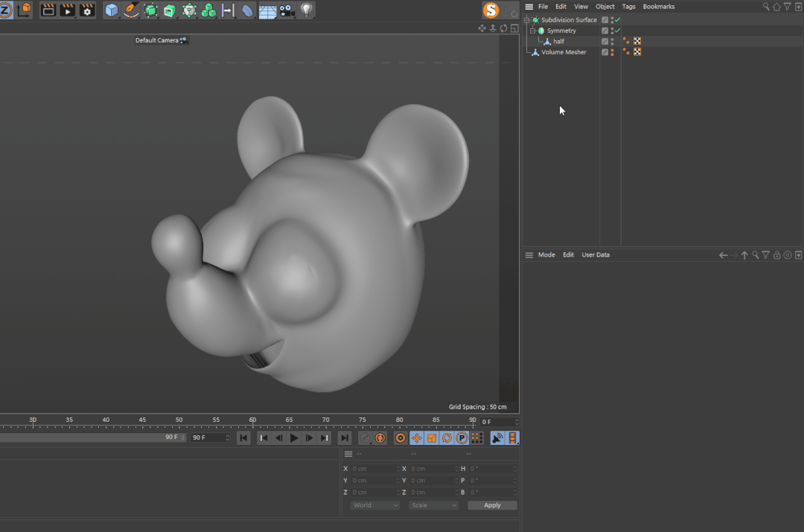Toggle visibility dots for half object
Image resolution: width=804 pixels, height=532 pixels.
tap(612, 41)
